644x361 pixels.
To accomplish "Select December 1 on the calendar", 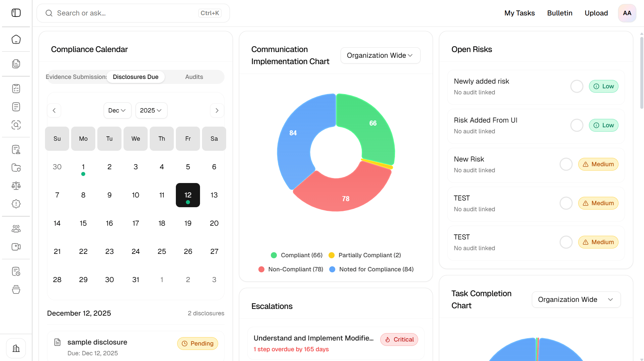I will coord(83,167).
